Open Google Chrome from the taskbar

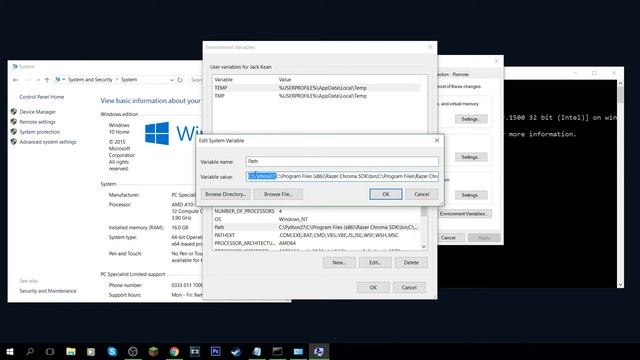174,351
